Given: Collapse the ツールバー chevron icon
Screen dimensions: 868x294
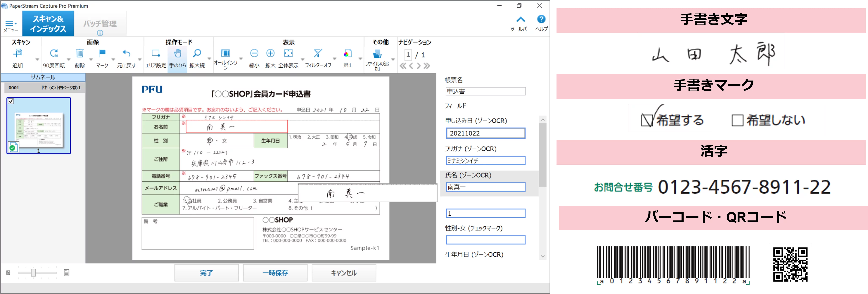Looking at the screenshot, I should pyautogui.click(x=521, y=20).
